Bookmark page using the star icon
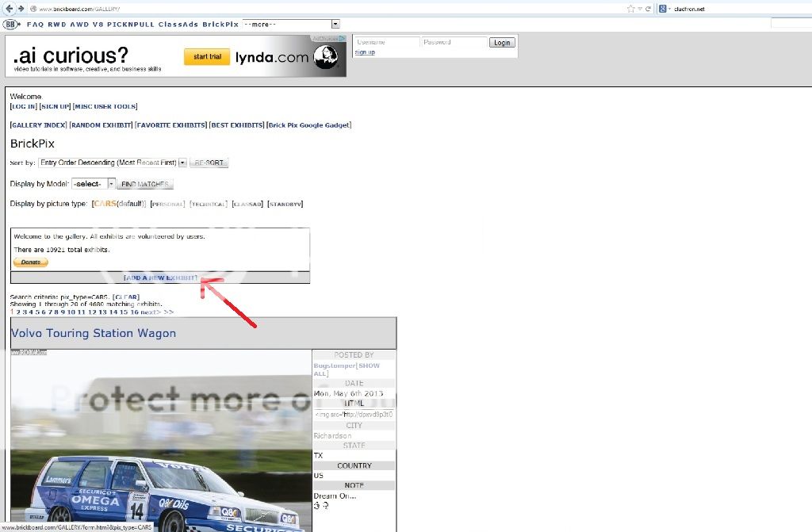 tap(630, 9)
